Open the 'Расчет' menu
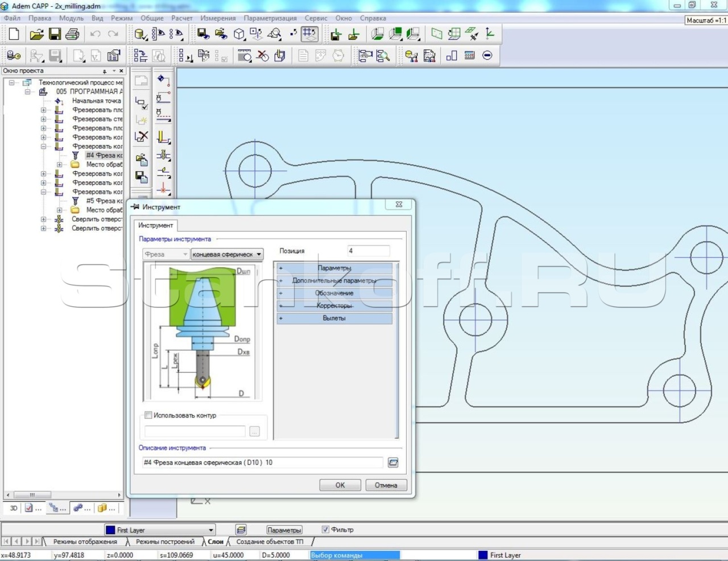This screenshot has height=561, width=728. [x=181, y=18]
